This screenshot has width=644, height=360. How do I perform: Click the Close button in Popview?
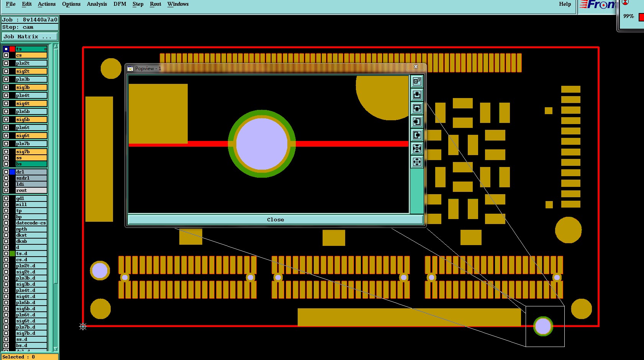pyautogui.click(x=275, y=219)
